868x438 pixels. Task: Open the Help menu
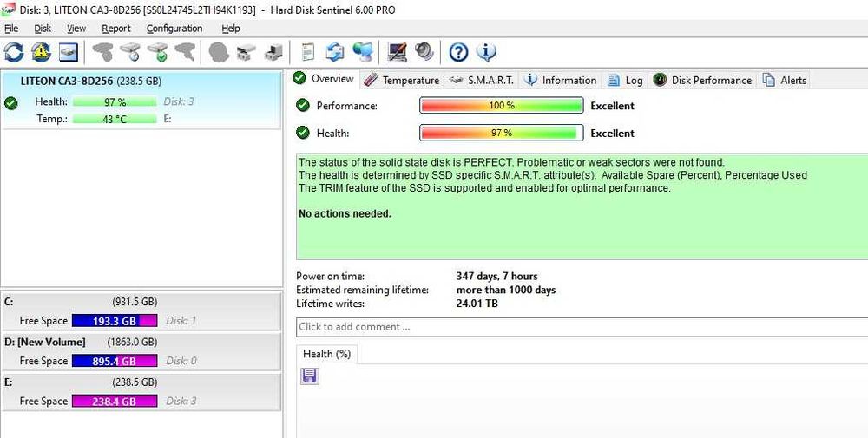(231, 29)
